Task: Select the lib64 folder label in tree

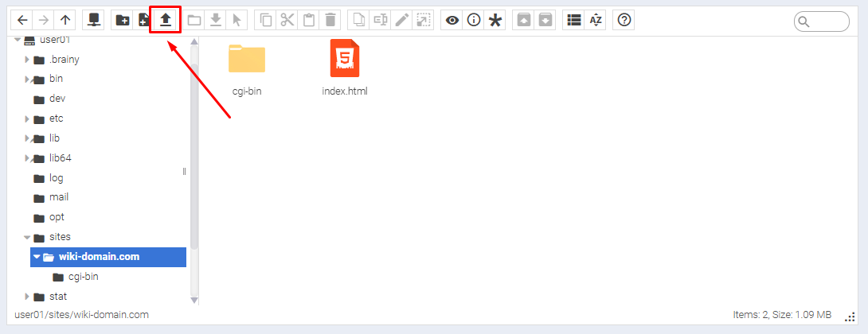Action: coord(61,158)
